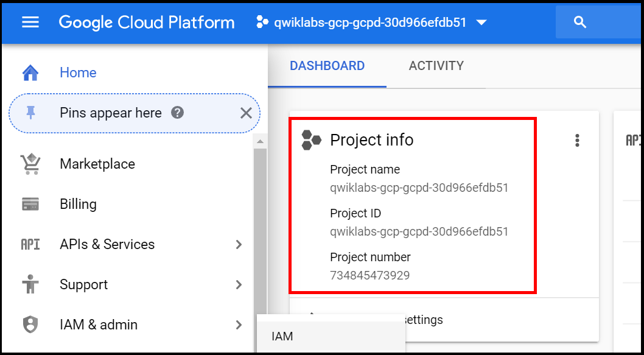Open the project selector dropdown arrow
This screenshot has height=355, width=644.
click(481, 22)
